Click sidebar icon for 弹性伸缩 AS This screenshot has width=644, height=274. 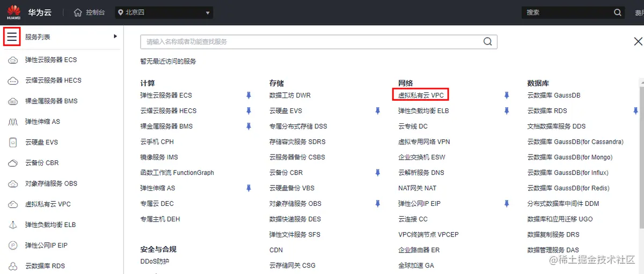coord(13,122)
